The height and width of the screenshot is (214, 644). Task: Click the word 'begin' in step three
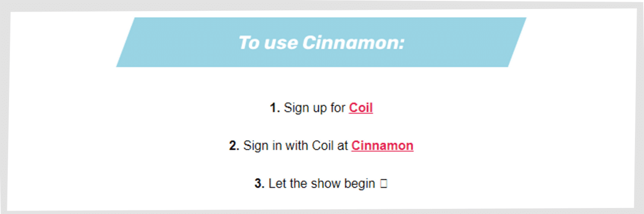pyautogui.click(x=360, y=184)
